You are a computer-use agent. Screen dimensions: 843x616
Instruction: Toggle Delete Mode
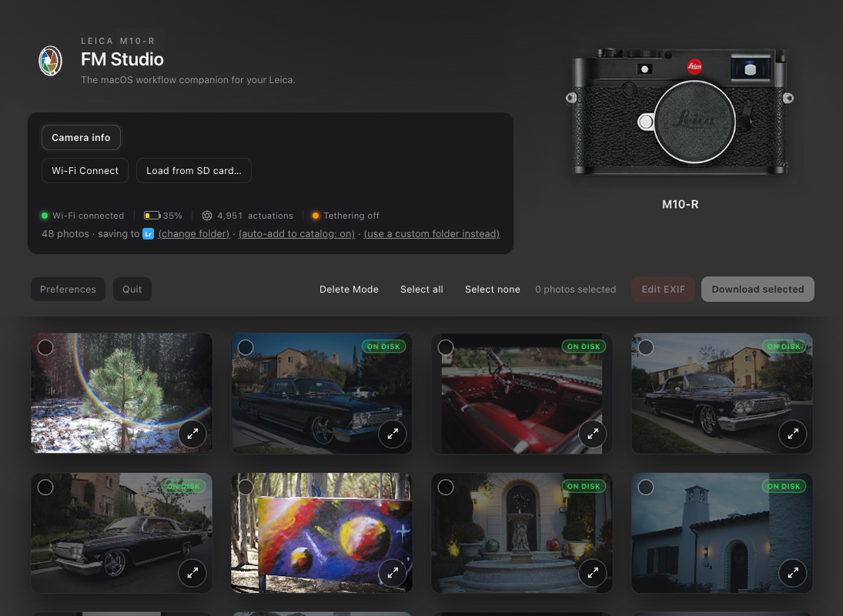[349, 290]
